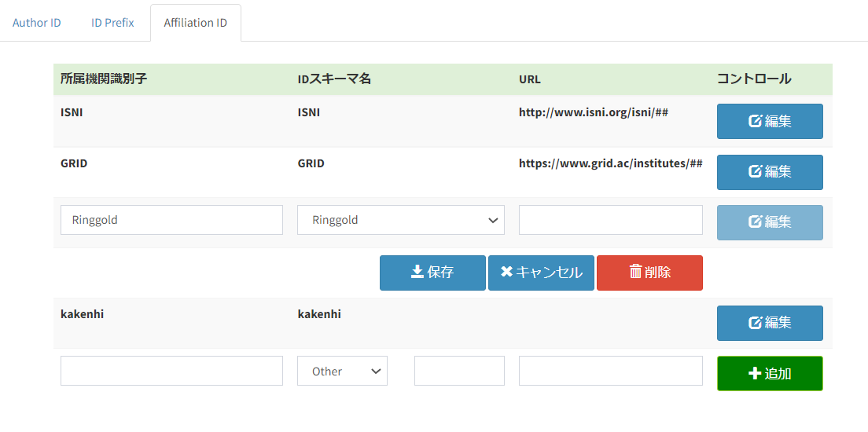Click the edit button for the kakenhi row
The height and width of the screenshot is (432, 868).
coord(770,323)
